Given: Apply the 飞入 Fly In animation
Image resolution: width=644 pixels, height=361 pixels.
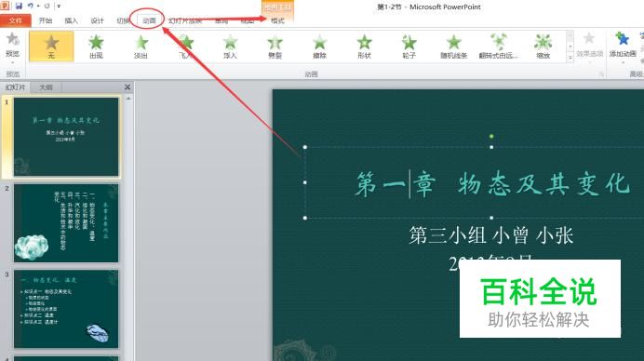Looking at the screenshot, I should [x=185, y=47].
